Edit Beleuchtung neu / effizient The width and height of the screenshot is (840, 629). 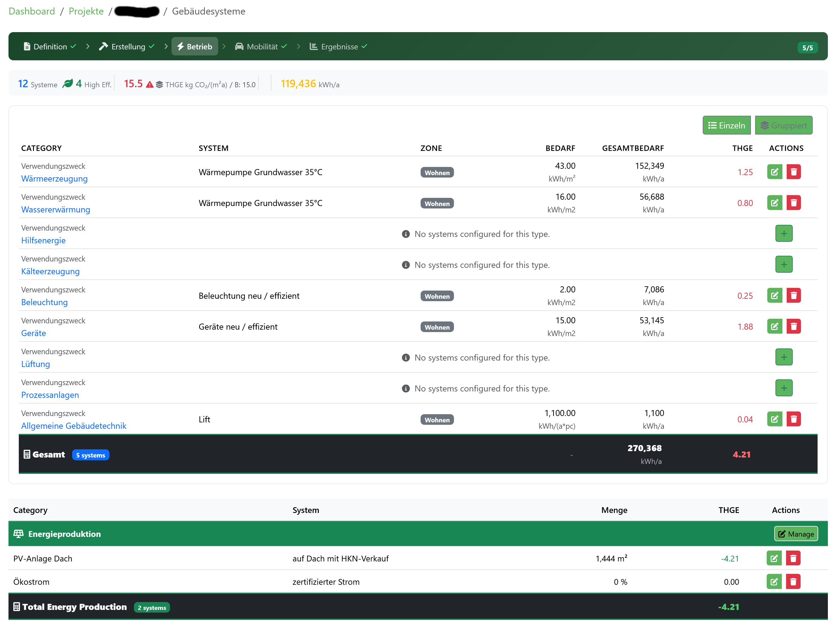click(x=775, y=295)
